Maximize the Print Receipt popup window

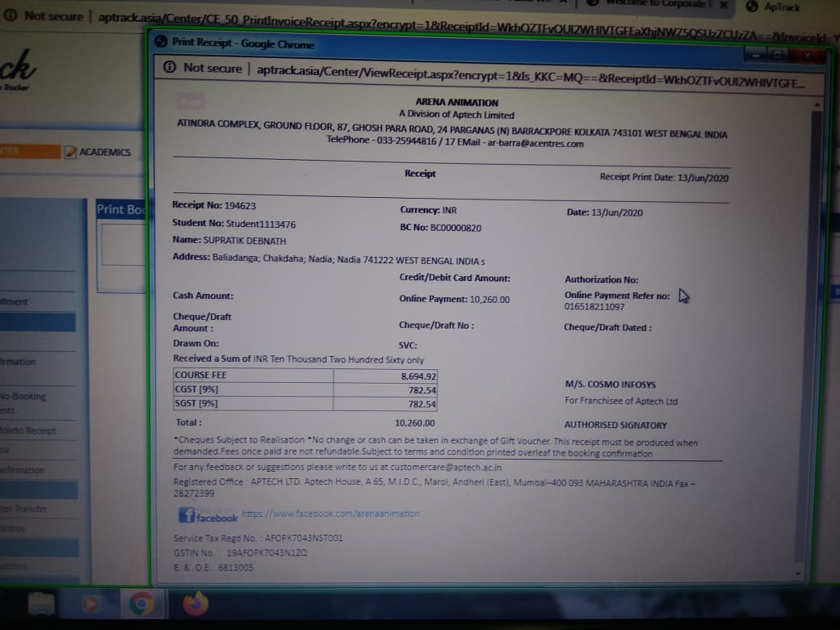pos(779,55)
